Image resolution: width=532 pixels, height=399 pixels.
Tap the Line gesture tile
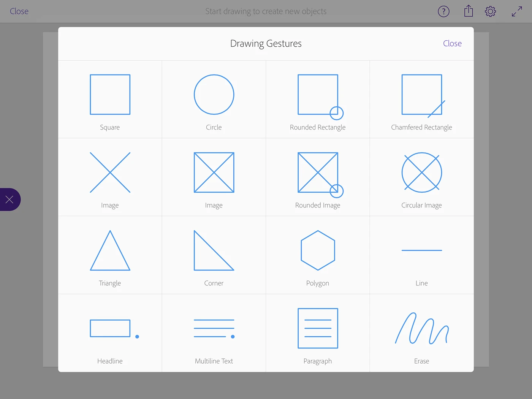click(x=422, y=255)
